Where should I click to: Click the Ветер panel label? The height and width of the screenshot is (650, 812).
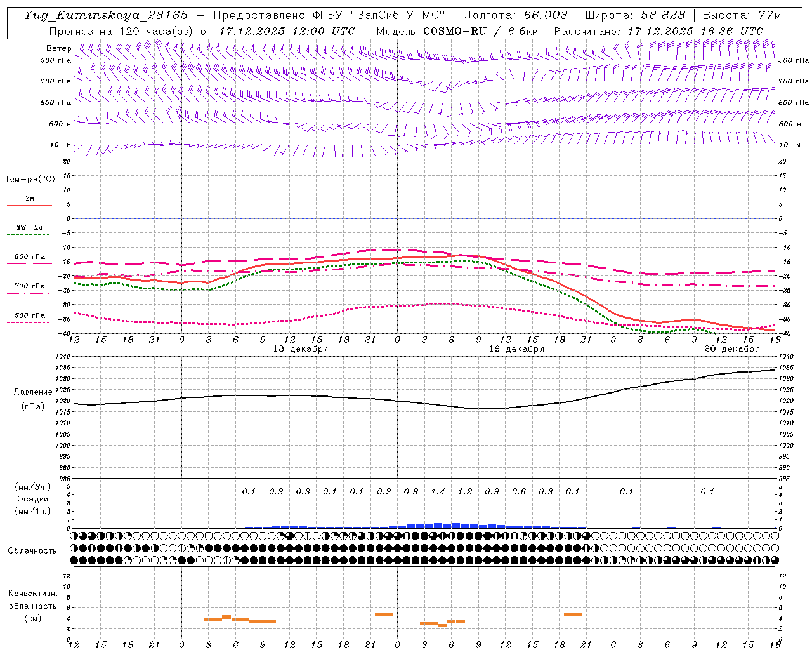(x=59, y=48)
